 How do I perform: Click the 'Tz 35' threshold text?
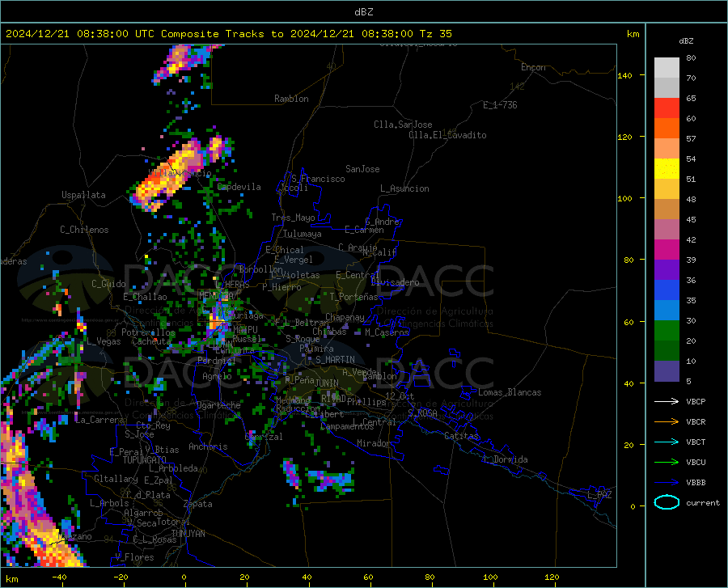point(435,34)
